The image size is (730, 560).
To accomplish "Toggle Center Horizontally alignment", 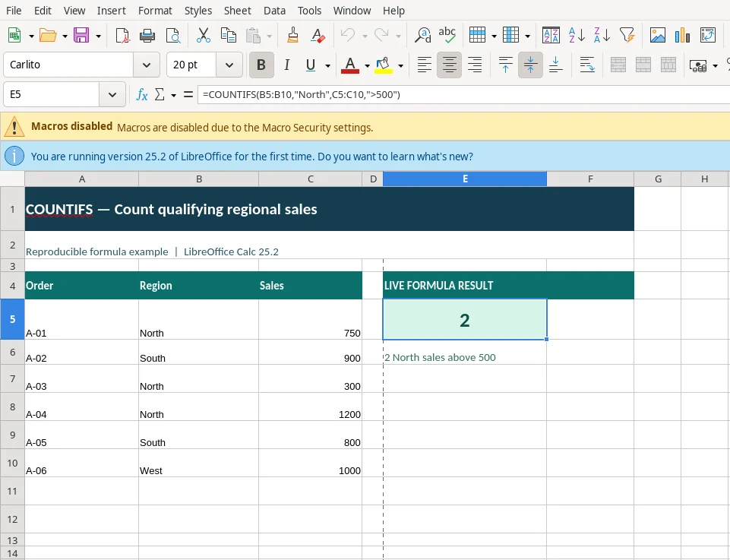I will click(x=449, y=65).
